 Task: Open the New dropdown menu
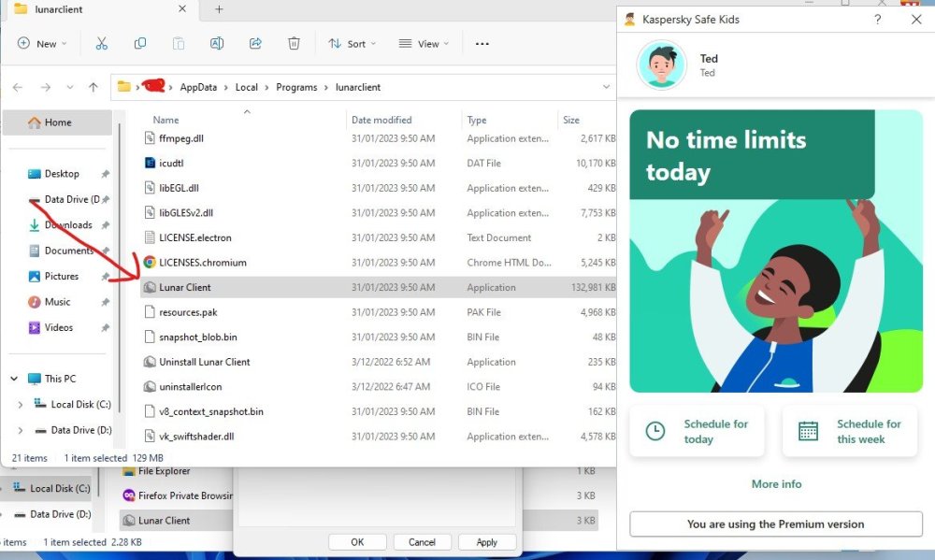pyautogui.click(x=42, y=44)
